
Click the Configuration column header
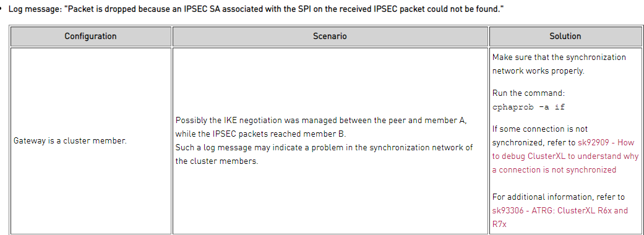90,36
